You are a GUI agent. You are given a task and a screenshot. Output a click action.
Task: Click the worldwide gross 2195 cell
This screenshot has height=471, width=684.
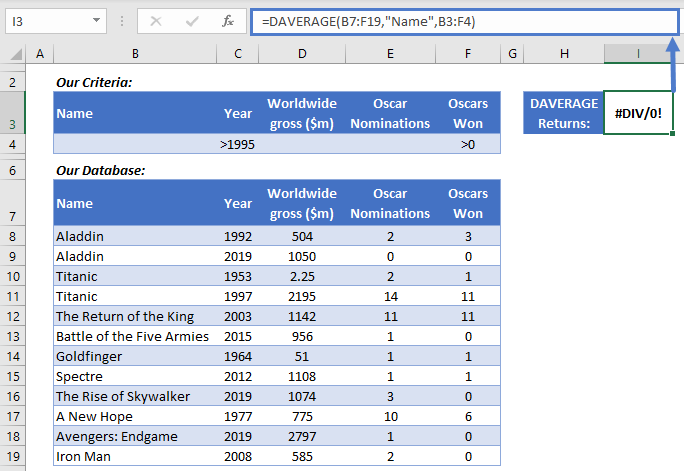pyautogui.click(x=302, y=297)
